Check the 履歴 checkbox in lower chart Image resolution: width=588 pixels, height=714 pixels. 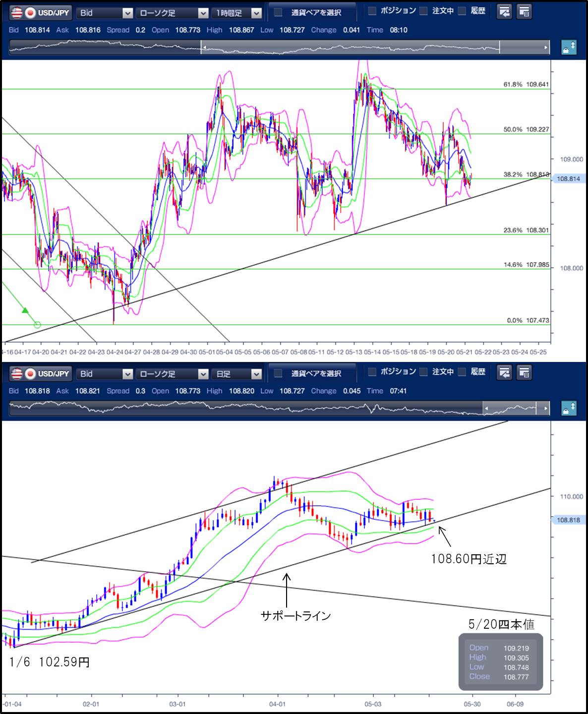(462, 372)
